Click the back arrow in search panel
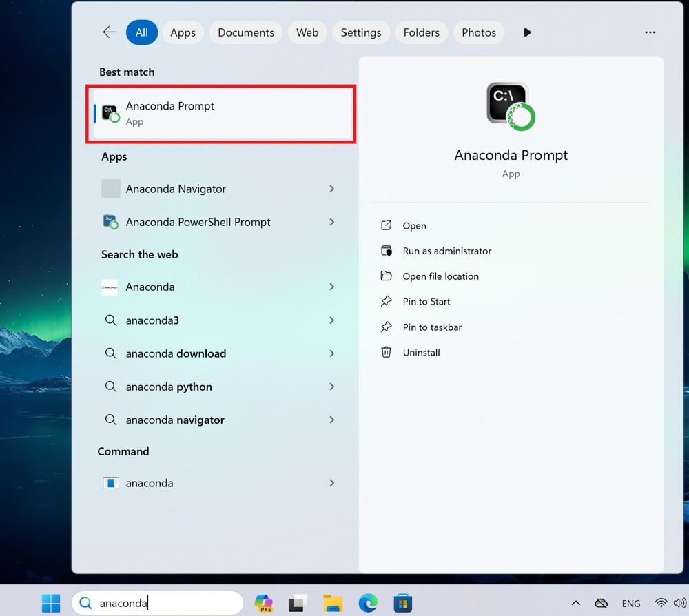 tap(109, 32)
